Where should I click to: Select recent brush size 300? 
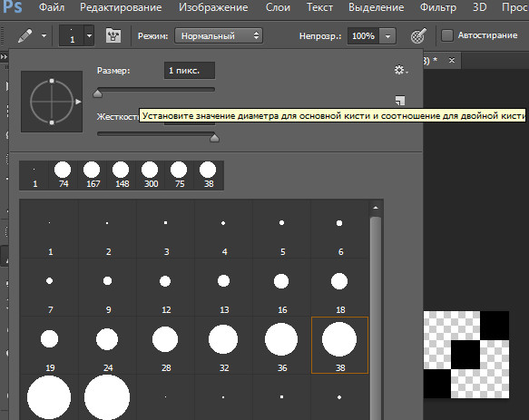(150, 175)
